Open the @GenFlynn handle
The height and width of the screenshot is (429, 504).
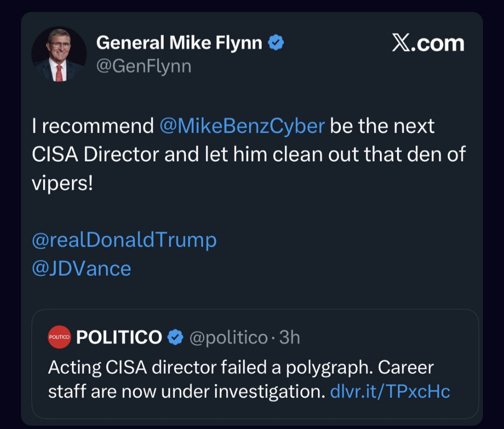[144, 66]
